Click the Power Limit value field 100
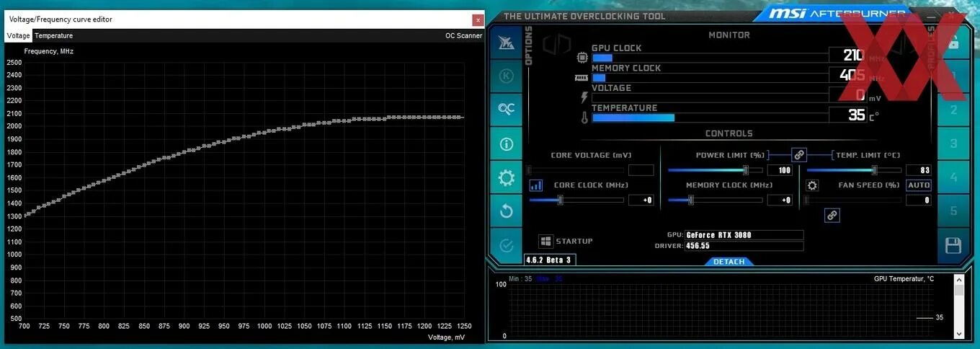This screenshot has width=980, height=349. pyautogui.click(x=780, y=170)
